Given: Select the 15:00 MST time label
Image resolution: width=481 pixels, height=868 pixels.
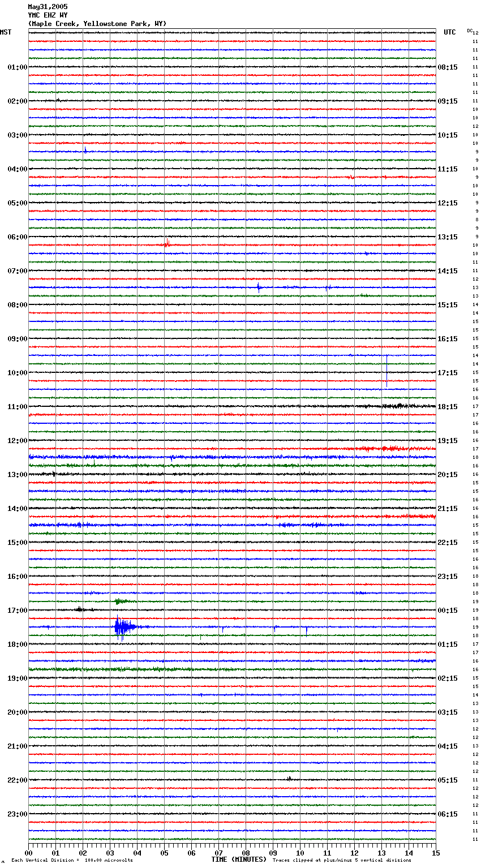Looking at the screenshot, I should (x=18, y=543).
